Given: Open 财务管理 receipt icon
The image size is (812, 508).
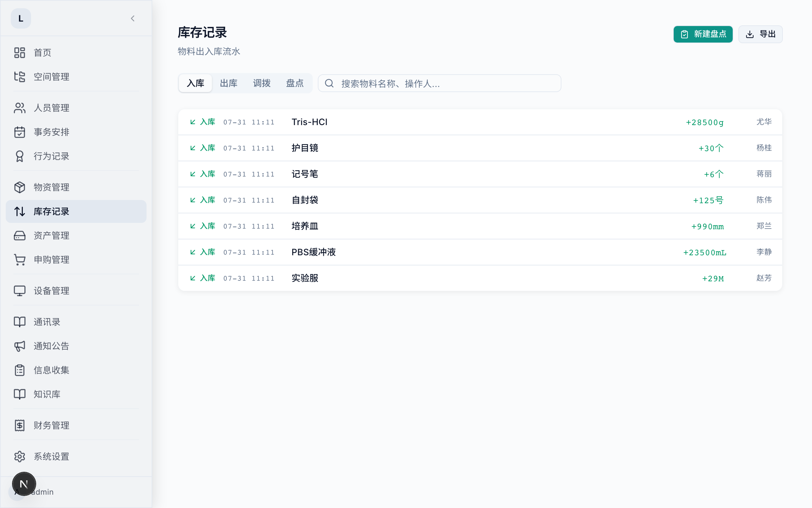Looking at the screenshot, I should pyautogui.click(x=19, y=425).
